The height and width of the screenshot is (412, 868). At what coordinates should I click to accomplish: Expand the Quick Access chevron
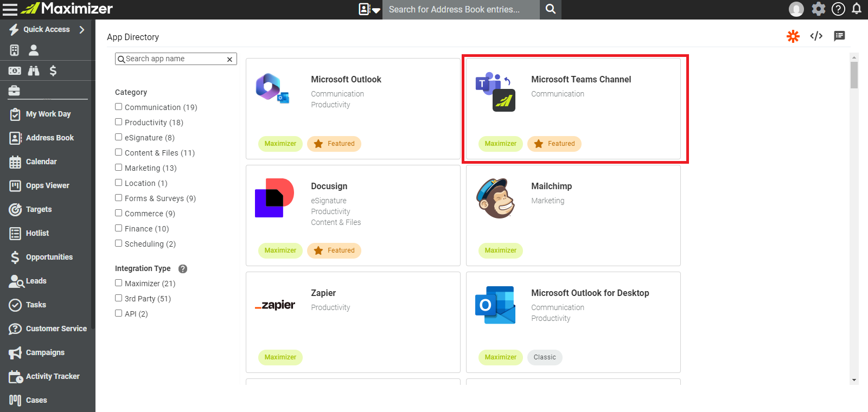point(82,30)
